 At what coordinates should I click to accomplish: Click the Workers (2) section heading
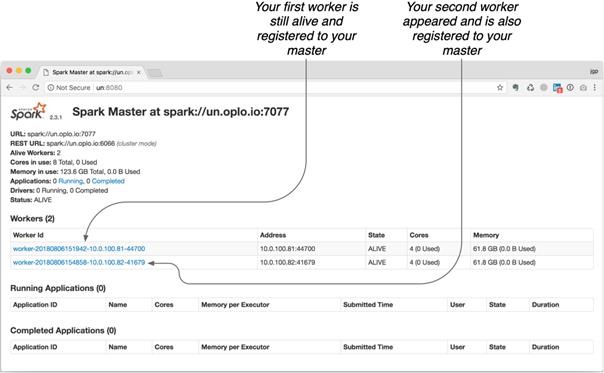click(32, 218)
